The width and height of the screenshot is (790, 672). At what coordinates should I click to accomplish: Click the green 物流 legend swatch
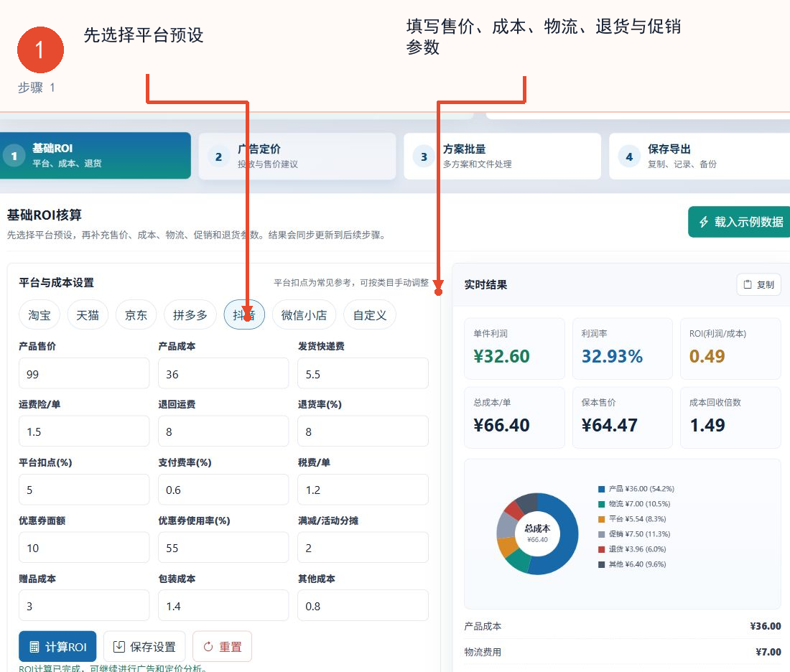(x=602, y=504)
